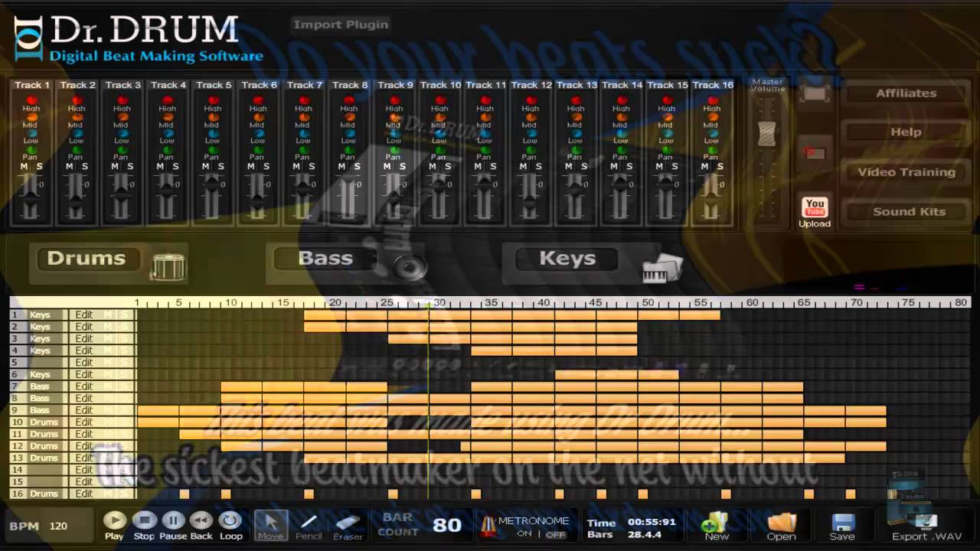
Task: Solo mixer Track 1 with S
Action: pyautogui.click(x=40, y=167)
